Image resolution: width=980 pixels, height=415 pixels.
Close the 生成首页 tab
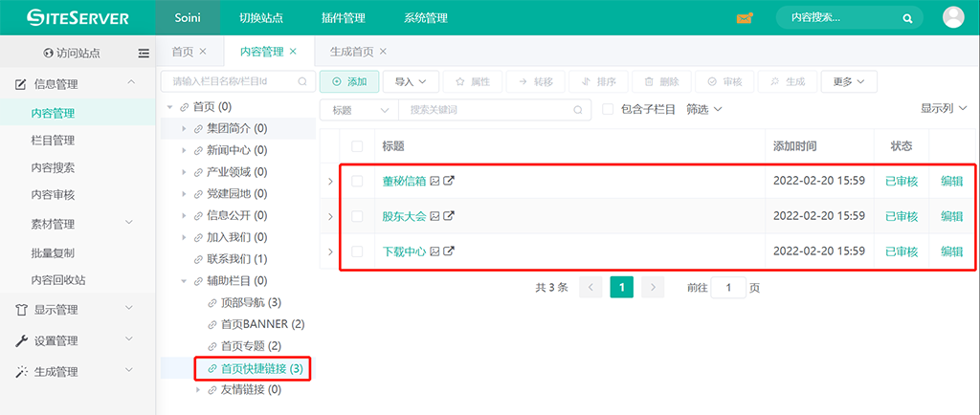click(x=383, y=52)
